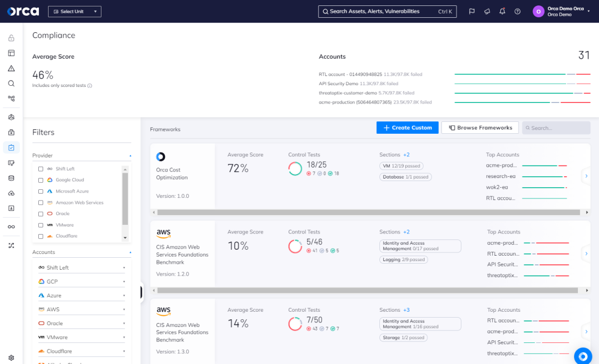Expand the Azure accounts dropdown
Image resolution: width=599 pixels, height=364 pixels.
81,296
